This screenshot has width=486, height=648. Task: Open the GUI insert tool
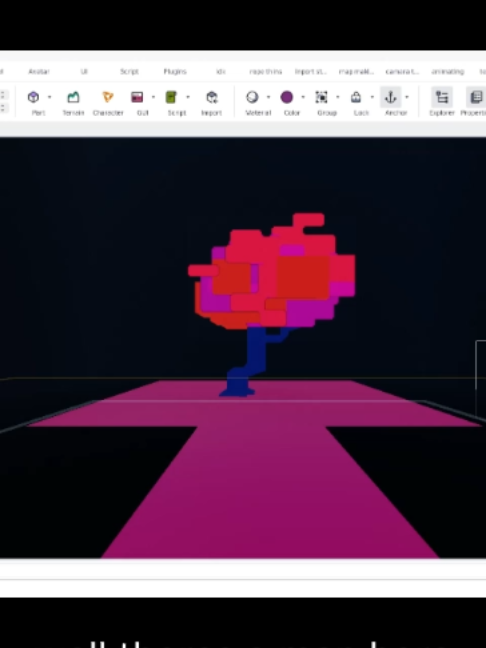point(137,97)
